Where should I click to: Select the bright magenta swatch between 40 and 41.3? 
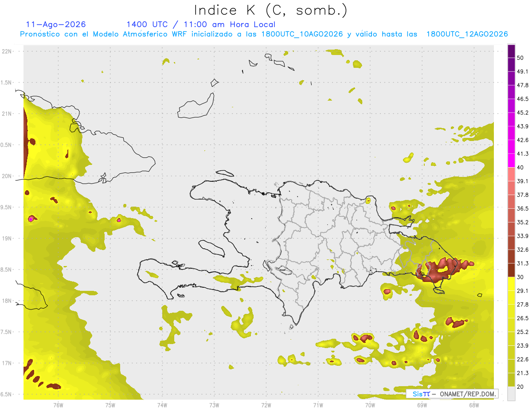point(511,161)
